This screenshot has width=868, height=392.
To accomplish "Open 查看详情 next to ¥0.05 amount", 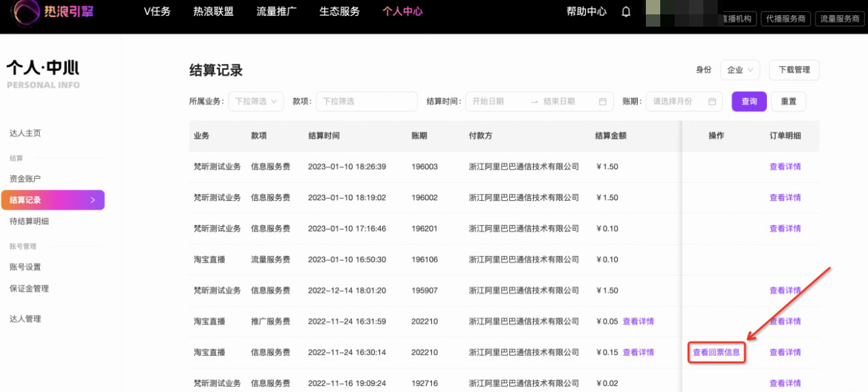I will click(638, 322).
